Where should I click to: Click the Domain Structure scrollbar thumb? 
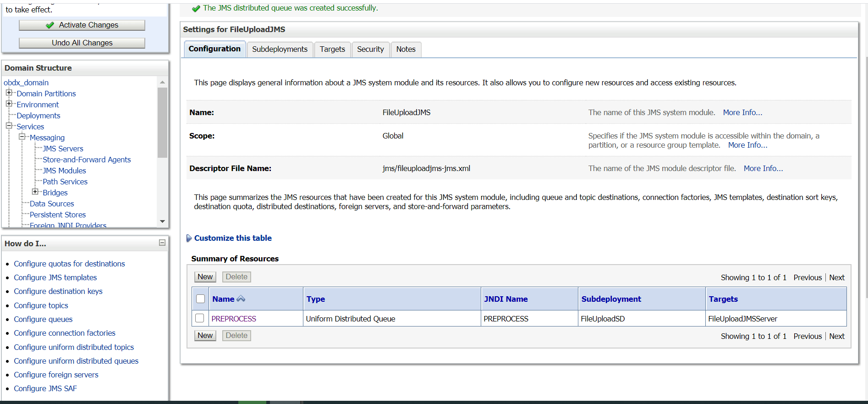[x=162, y=122]
